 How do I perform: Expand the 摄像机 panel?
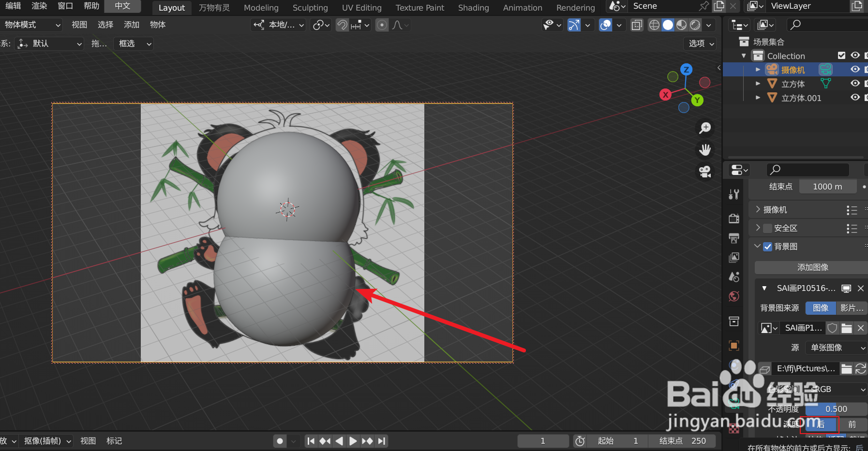758,210
